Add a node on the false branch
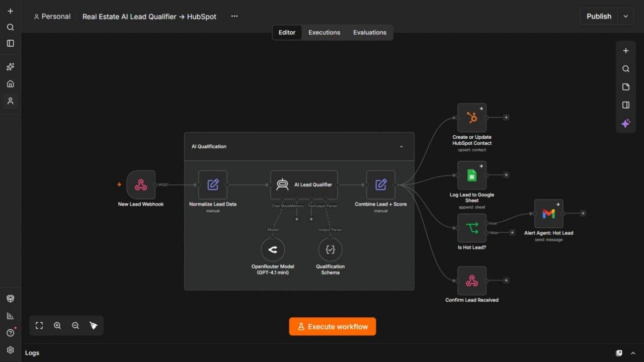 coord(512,232)
